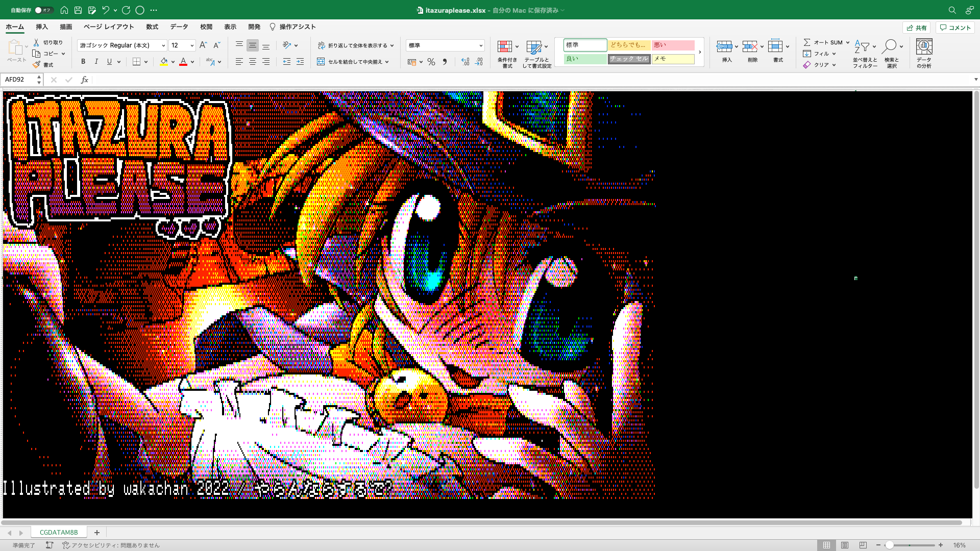Expand the fill color dropdown arrow

173,62
